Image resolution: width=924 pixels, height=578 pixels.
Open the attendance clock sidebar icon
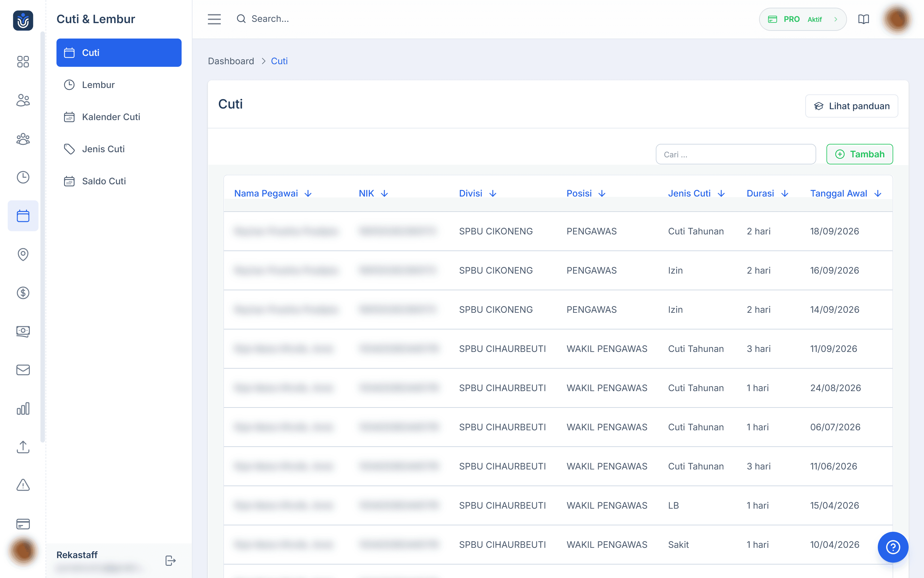click(23, 177)
